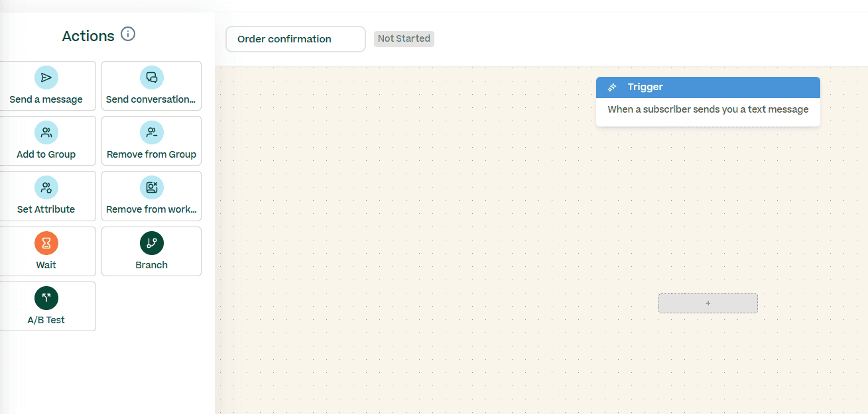
Task: Click the text "When a subscriber sends you a text message"
Action: [x=708, y=109]
